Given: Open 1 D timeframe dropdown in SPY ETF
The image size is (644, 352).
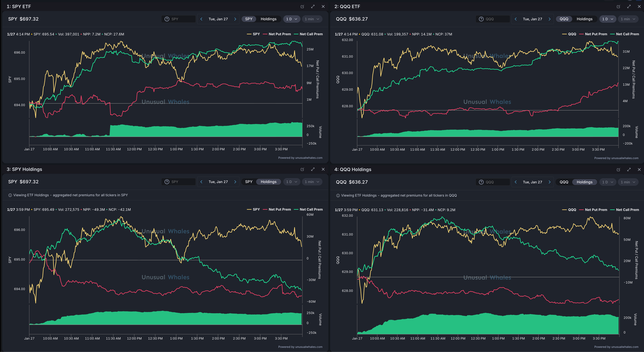Looking at the screenshot, I should [x=292, y=19].
